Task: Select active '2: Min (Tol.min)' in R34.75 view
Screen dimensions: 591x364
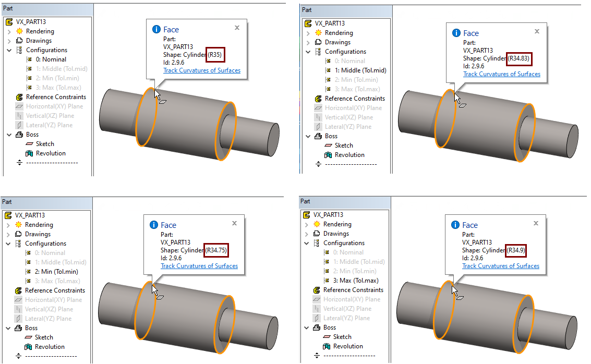Action: (56, 272)
